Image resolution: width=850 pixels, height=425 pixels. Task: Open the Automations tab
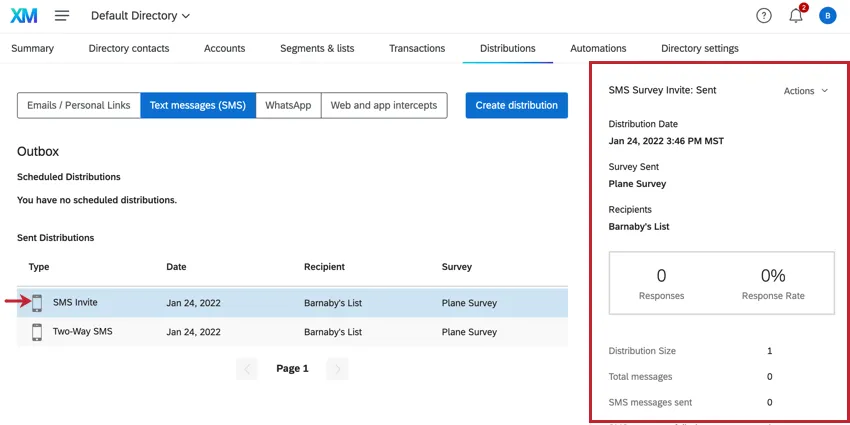(x=598, y=48)
